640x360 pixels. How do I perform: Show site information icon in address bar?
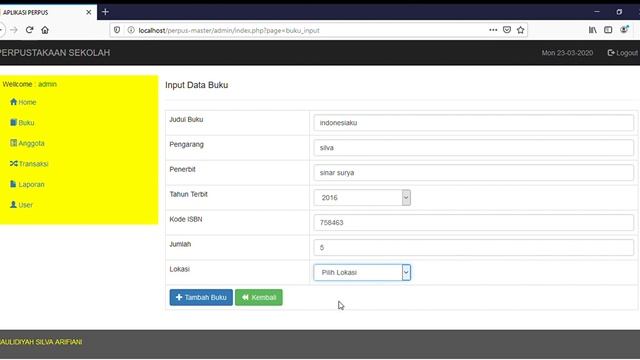coord(131,30)
